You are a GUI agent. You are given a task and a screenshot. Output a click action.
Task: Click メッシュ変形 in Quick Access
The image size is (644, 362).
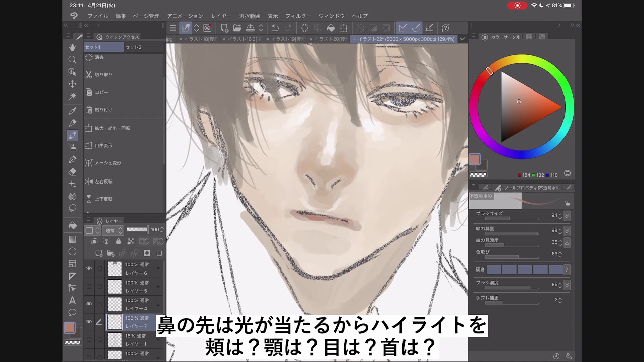pos(123,163)
